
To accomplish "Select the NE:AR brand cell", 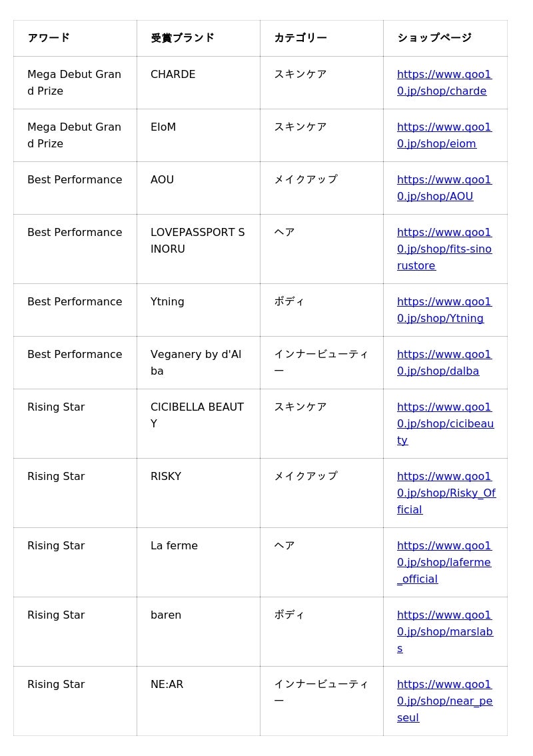I will coord(167,685).
